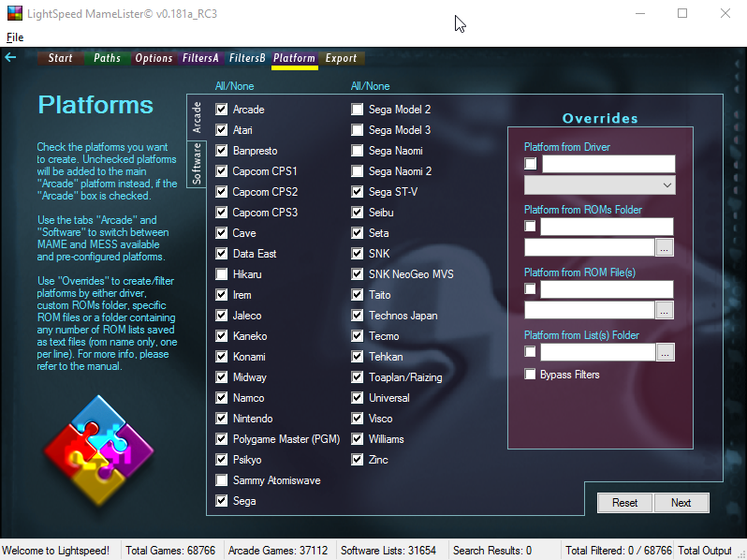Click the List(s) Folder path field
747x560 pixels.
598,352
